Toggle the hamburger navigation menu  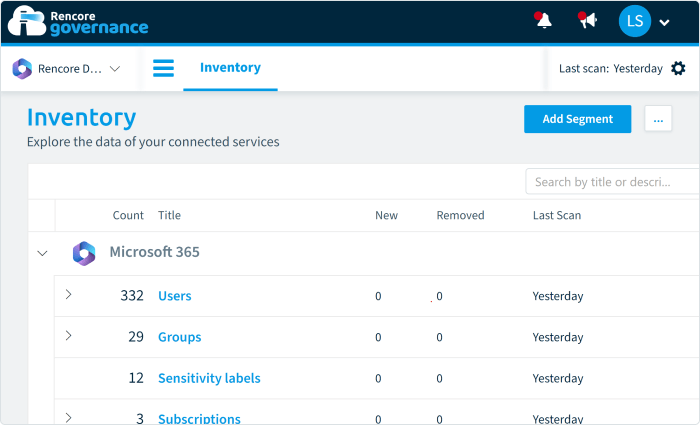pyautogui.click(x=163, y=68)
